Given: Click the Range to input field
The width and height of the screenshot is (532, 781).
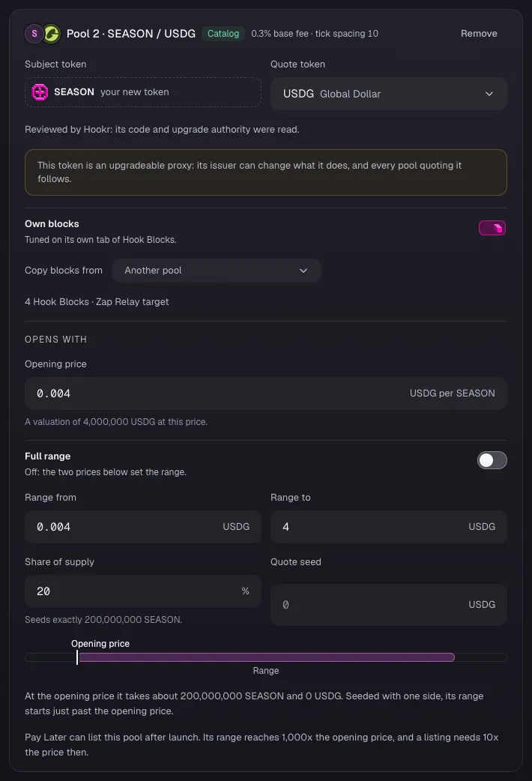Looking at the screenshot, I should point(389,527).
